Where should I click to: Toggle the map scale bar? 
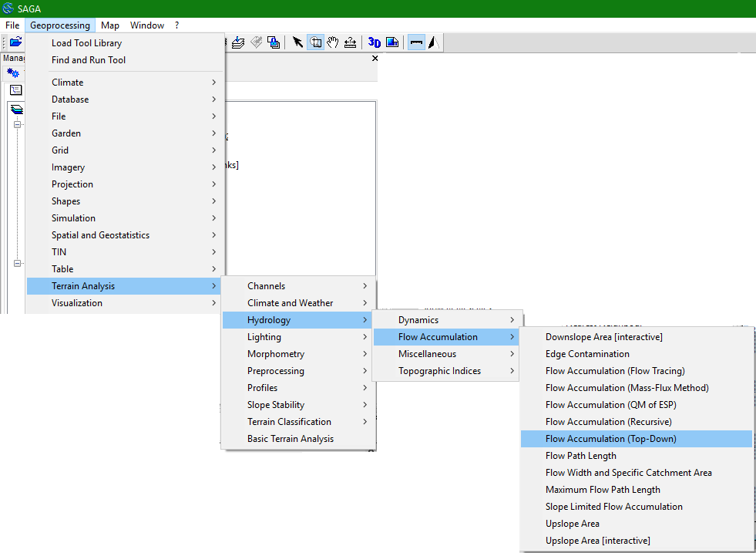click(x=417, y=42)
